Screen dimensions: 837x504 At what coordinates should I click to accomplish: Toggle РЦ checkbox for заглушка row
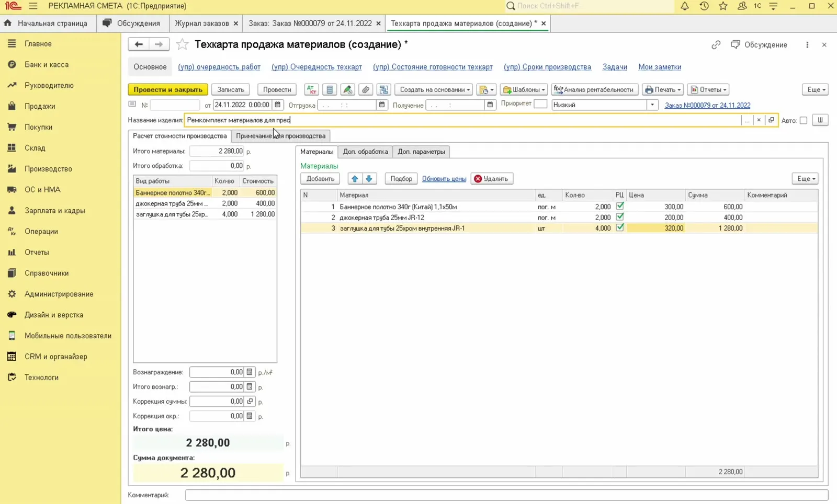tap(620, 228)
